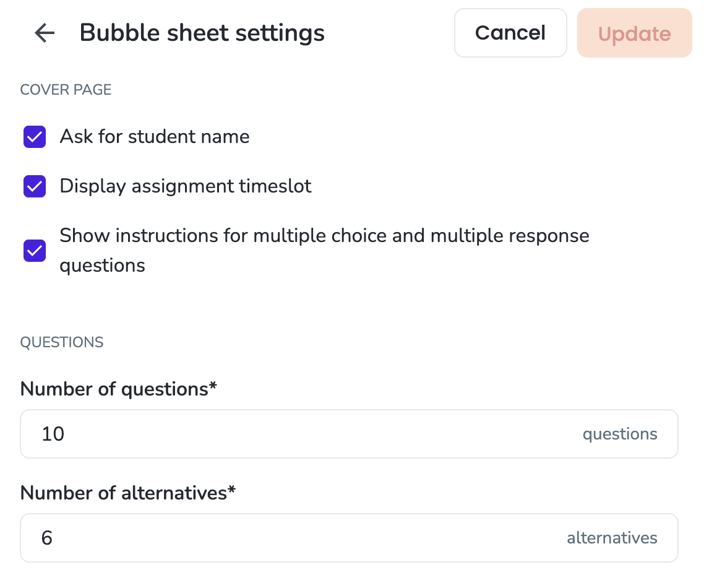Image resolution: width=704 pixels, height=588 pixels.
Task: Click the Cancel button
Action: click(510, 33)
